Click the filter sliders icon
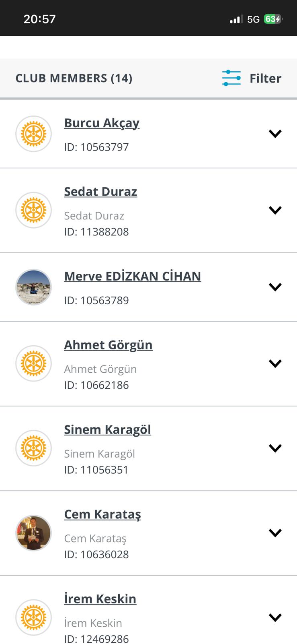This screenshot has width=297, height=644. pyautogui.click(x=231, y=78)
